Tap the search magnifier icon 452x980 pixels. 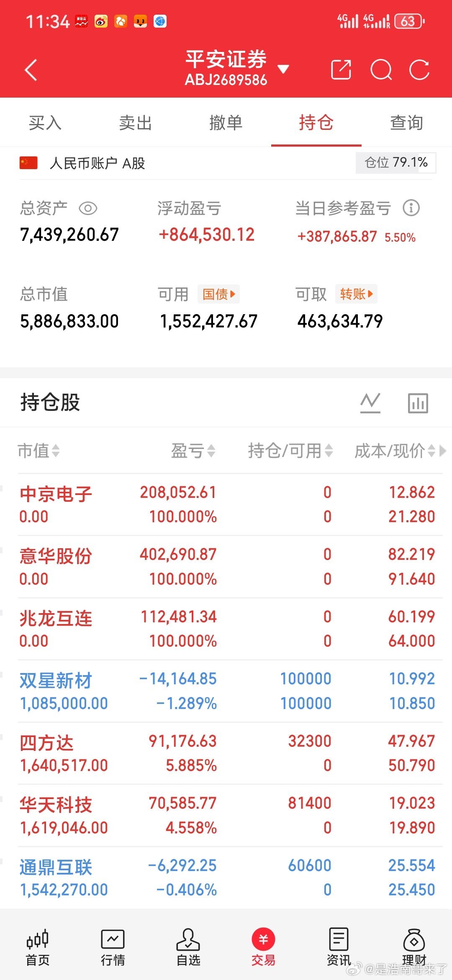point(381,70)
